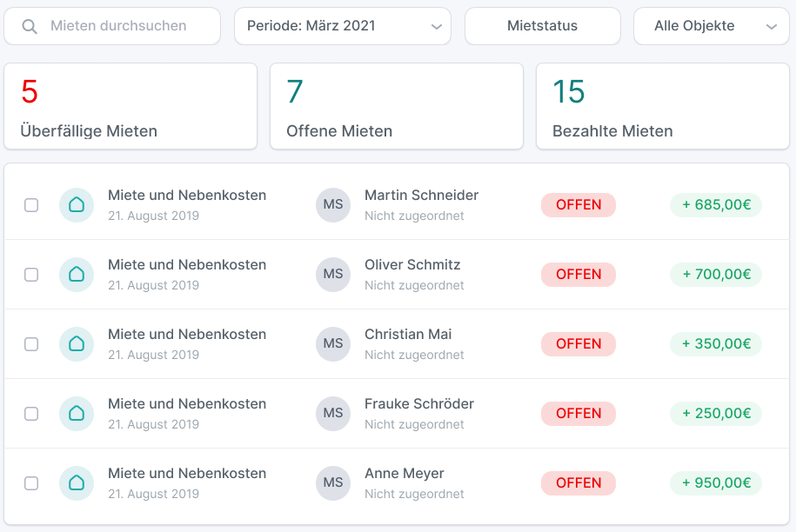Click house icon in Frauke Schröder row
This screenshot has width=796, height=532.
click(x=77, y=413)
